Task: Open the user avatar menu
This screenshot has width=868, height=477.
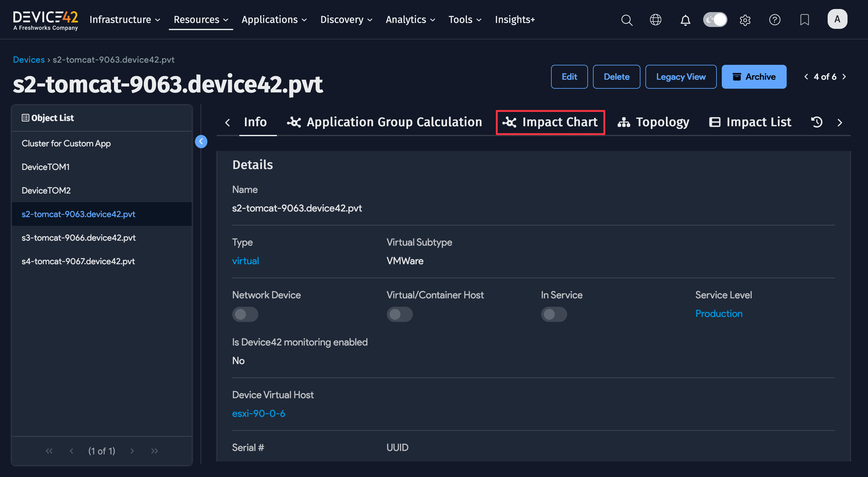Action: pyautogui.click(x=838, y=19)
